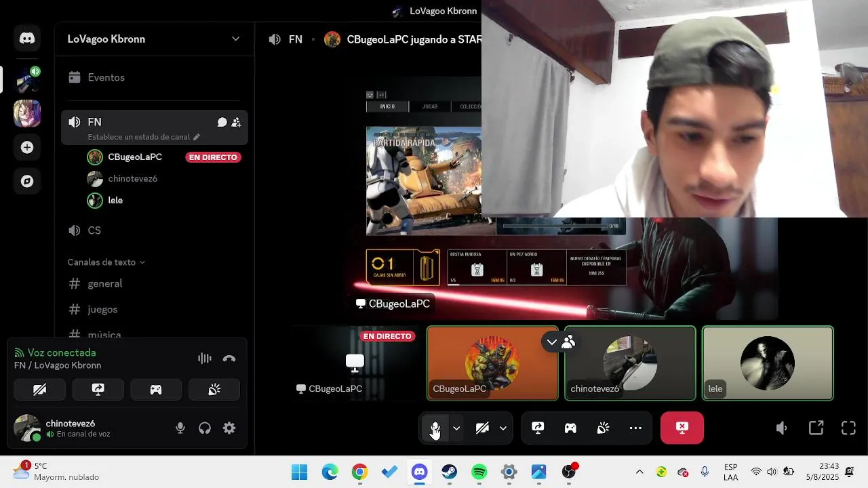Expand LoVagoo Kbronn server menu chevron

point(236,39)
